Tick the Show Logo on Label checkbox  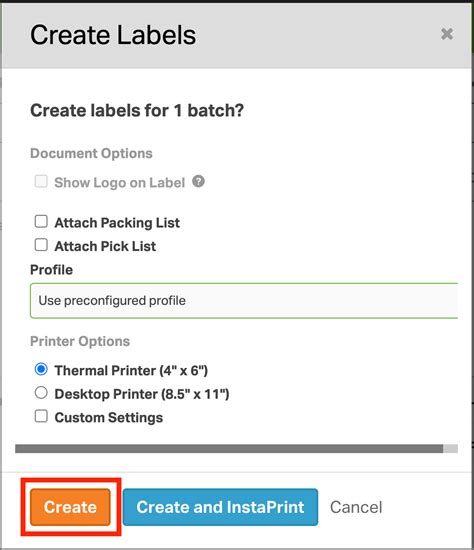[x=41, y=181]
